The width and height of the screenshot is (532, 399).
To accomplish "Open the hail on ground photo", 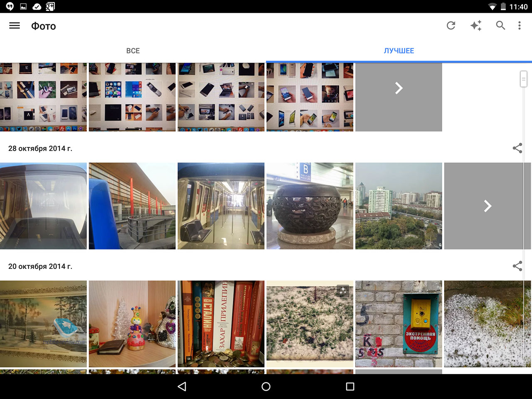I will [488, 324].
